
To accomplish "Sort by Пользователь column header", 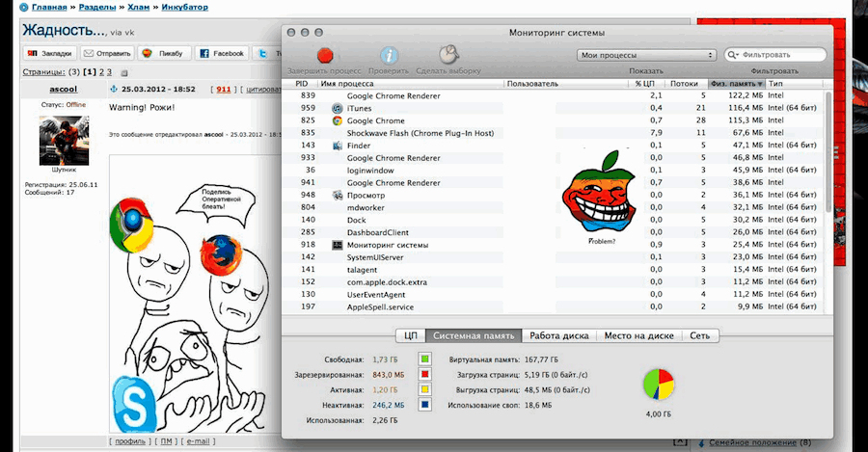I will pyautogui.click(x=566, y=84).
